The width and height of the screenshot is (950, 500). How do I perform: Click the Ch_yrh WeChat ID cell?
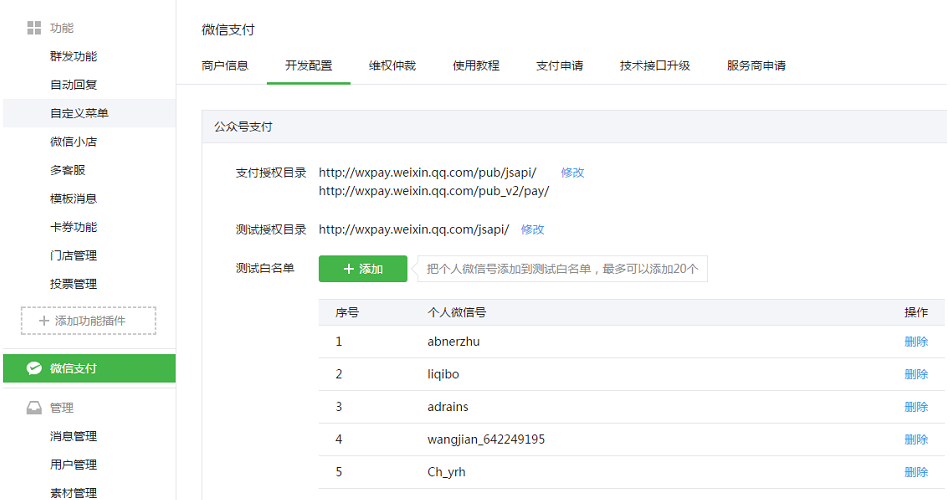[x=447, y=473]
